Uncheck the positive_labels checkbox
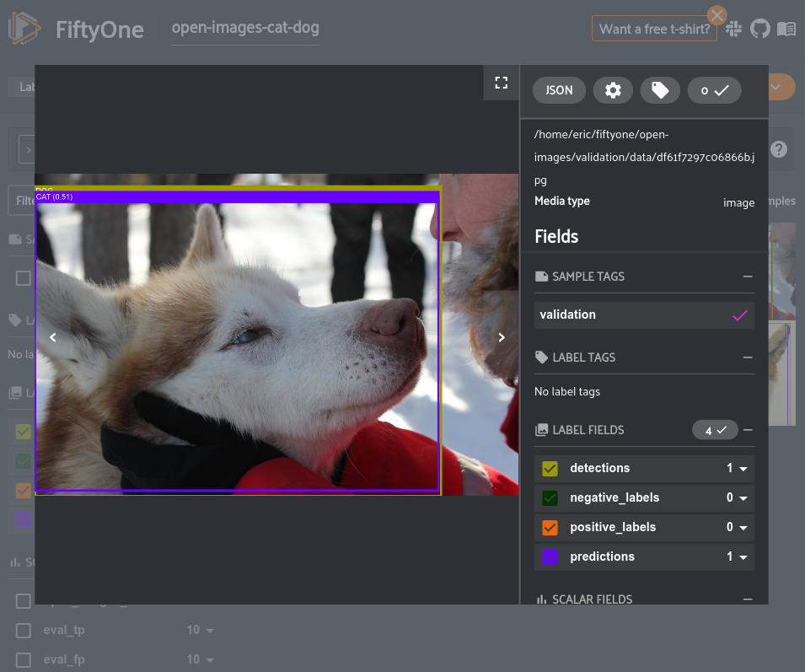 click(x=550, y=528)
